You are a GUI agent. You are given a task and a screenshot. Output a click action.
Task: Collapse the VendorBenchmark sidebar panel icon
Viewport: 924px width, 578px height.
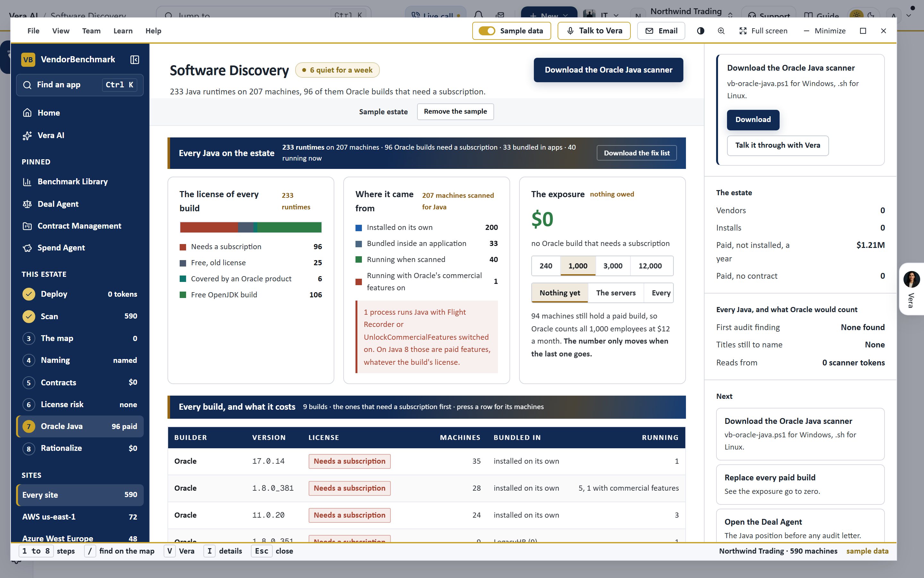(x=135, y=60)
